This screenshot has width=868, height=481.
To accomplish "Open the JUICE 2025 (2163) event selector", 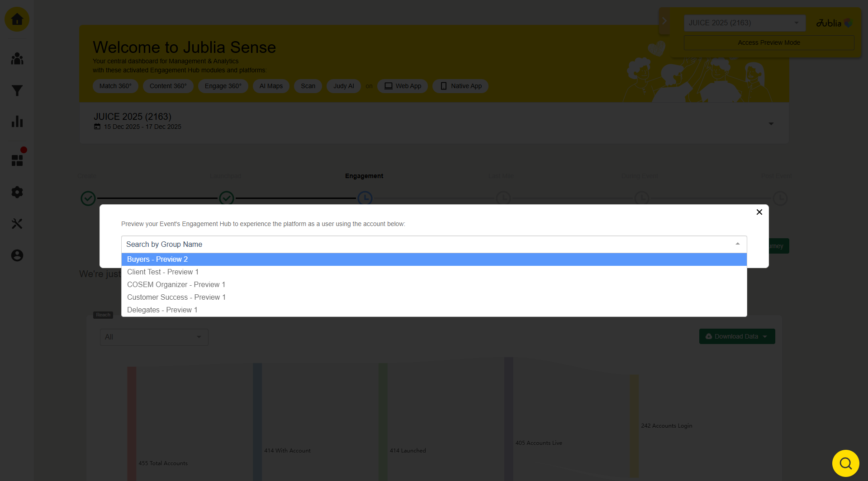I will 745,23.
